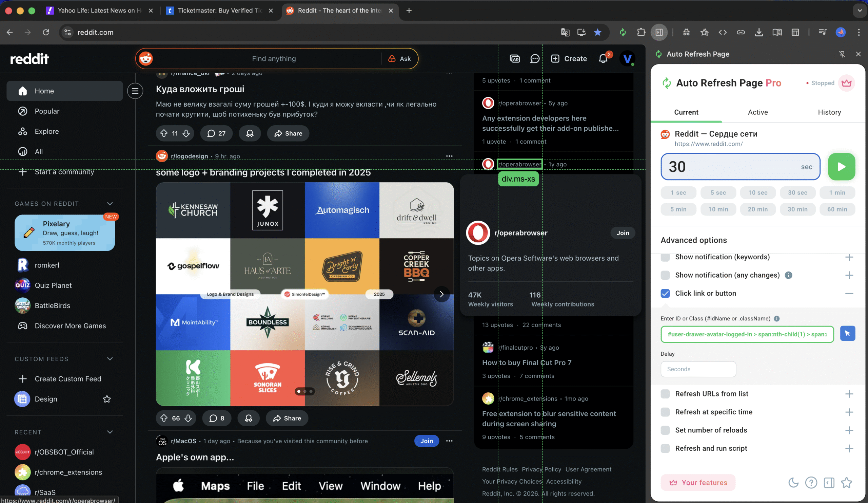Collapse the CUSTOM FEEDS section

point(110,358)
